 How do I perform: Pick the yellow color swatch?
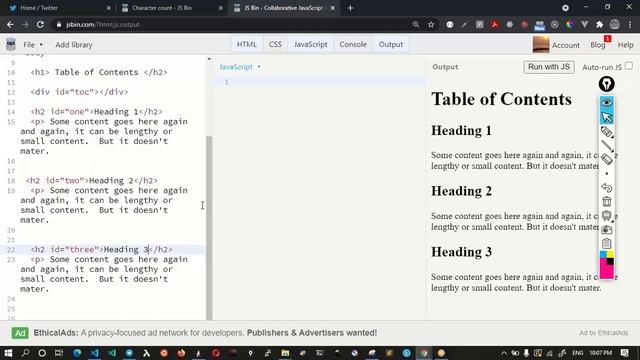610,255
